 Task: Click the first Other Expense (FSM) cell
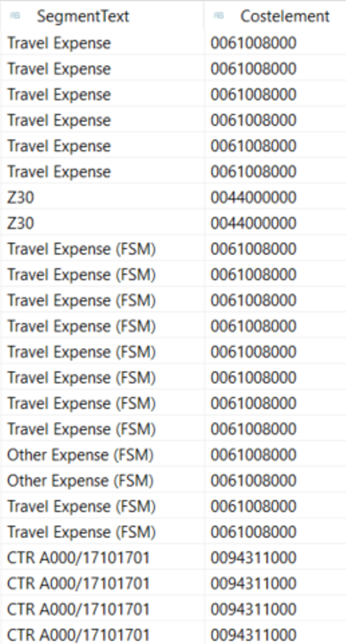pos(102,455)
